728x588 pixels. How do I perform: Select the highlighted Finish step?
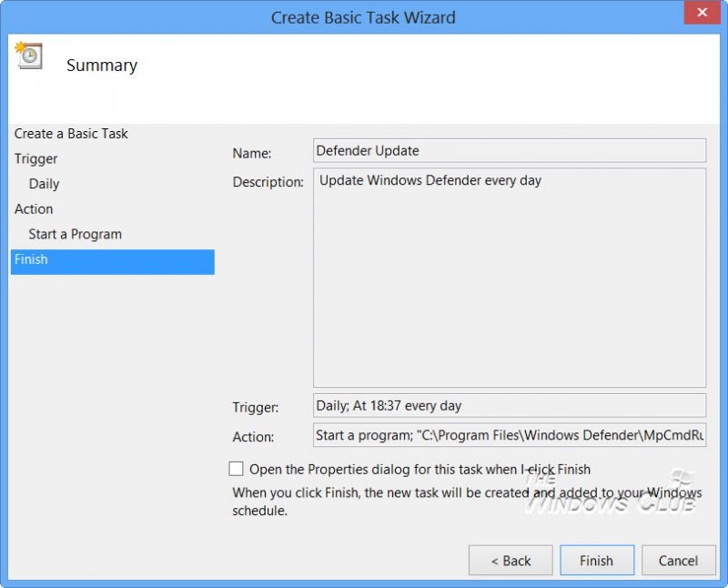[112, 261]
